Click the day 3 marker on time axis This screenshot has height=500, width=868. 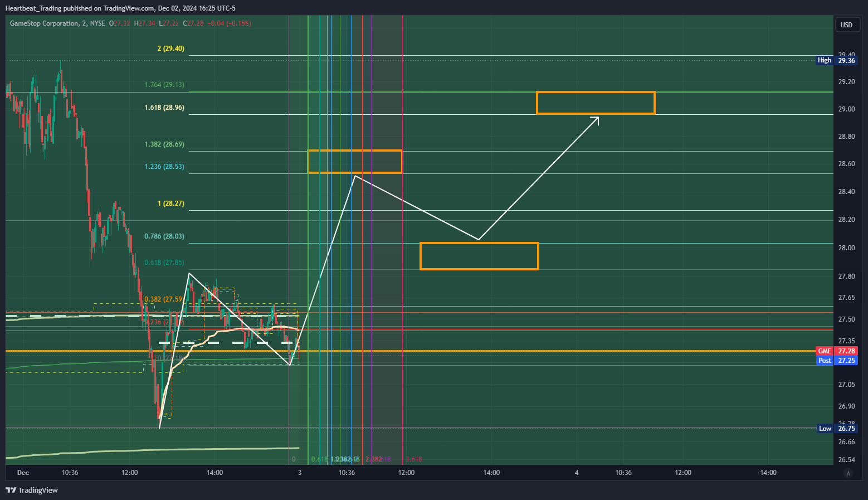tap(300, 473)
